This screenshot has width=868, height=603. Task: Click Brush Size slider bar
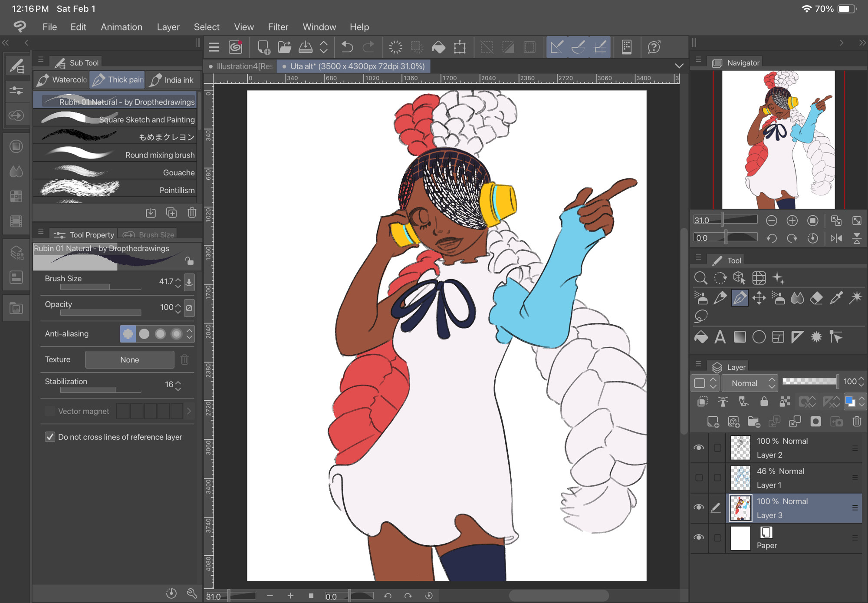coord(101,287)
